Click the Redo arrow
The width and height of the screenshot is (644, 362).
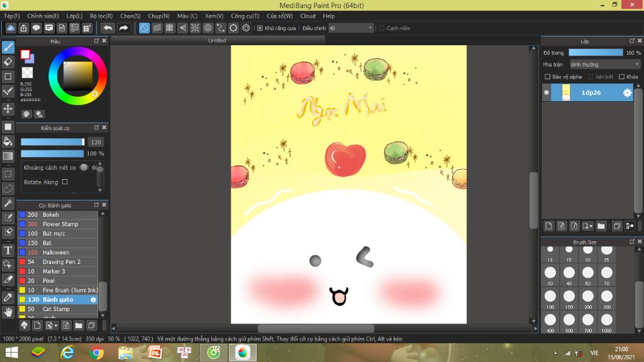point(123,28)
